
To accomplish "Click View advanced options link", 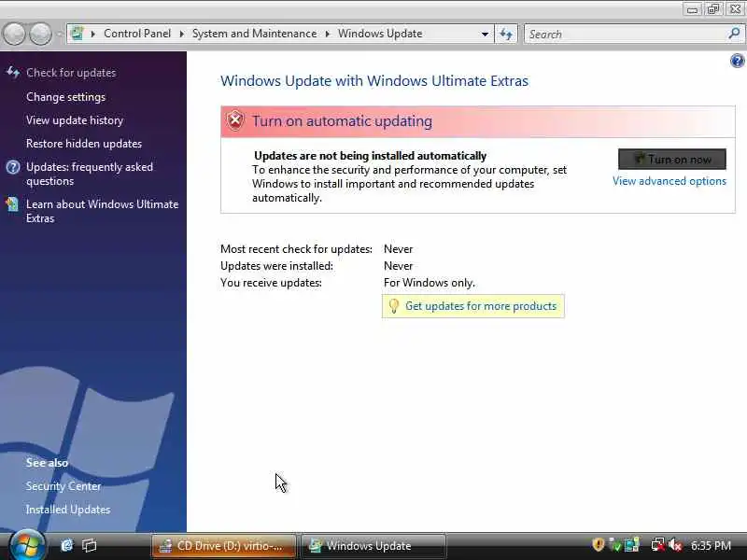I will [x=669, y=181].
